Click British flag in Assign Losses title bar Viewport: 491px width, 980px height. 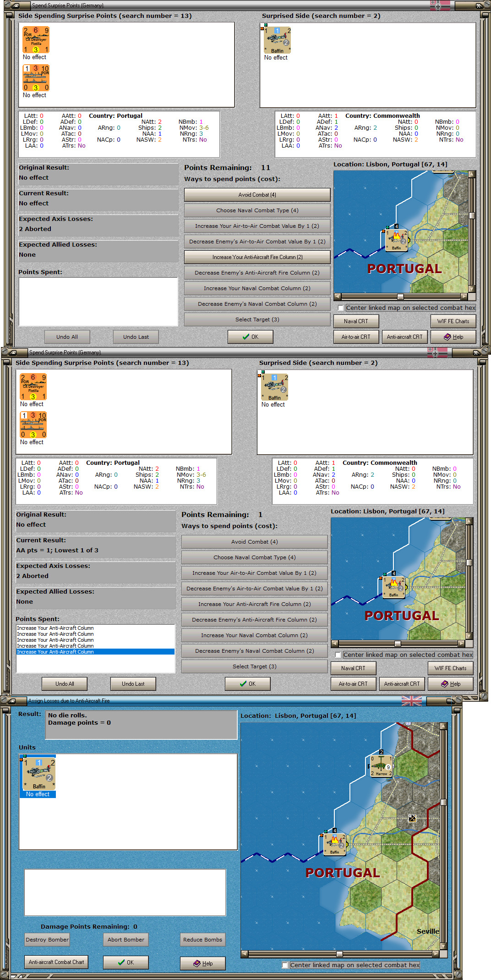coord(412,700)
